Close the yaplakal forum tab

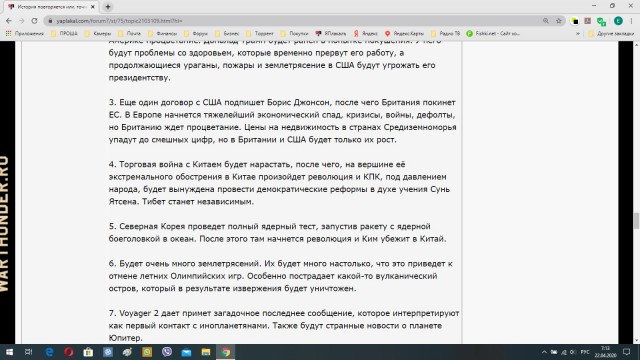coord(93,7)
